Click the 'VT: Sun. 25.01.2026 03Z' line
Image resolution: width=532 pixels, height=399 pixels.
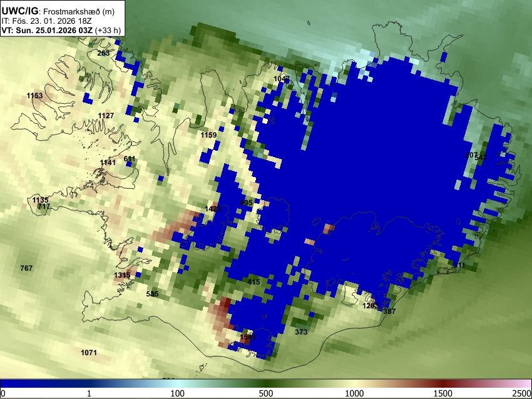pos(47,30)
